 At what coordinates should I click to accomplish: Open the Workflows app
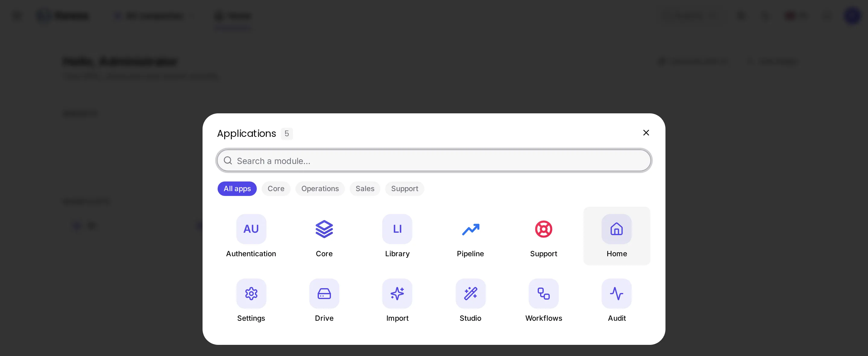tap(543, 300)
